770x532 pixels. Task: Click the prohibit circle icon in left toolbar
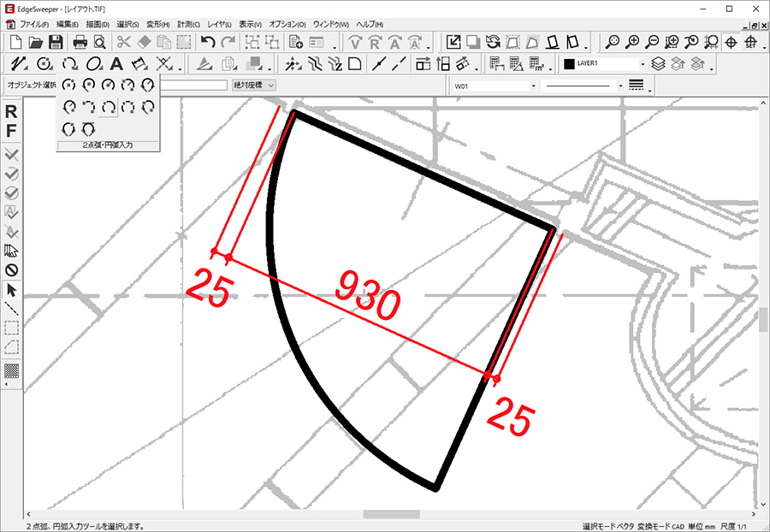click(12, 270)
